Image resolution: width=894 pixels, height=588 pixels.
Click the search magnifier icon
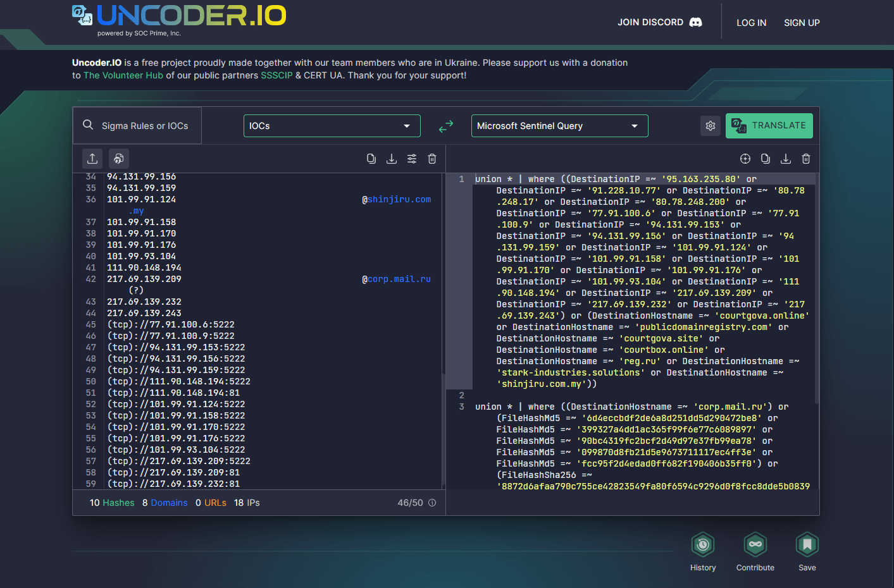click(x=88, y=125)
